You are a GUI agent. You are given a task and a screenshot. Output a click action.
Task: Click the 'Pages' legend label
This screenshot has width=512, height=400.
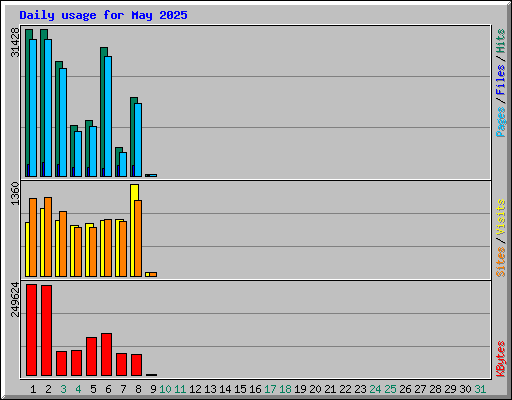click(500, 122)
